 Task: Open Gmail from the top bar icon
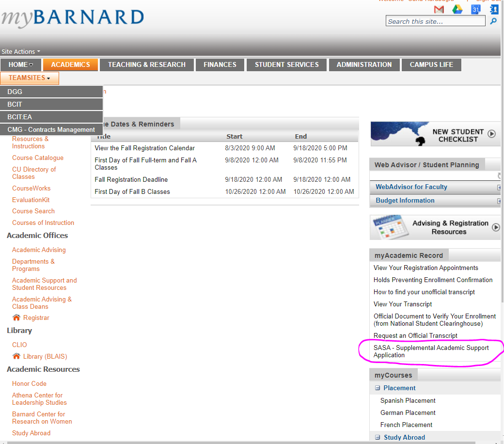click(439, 9)
